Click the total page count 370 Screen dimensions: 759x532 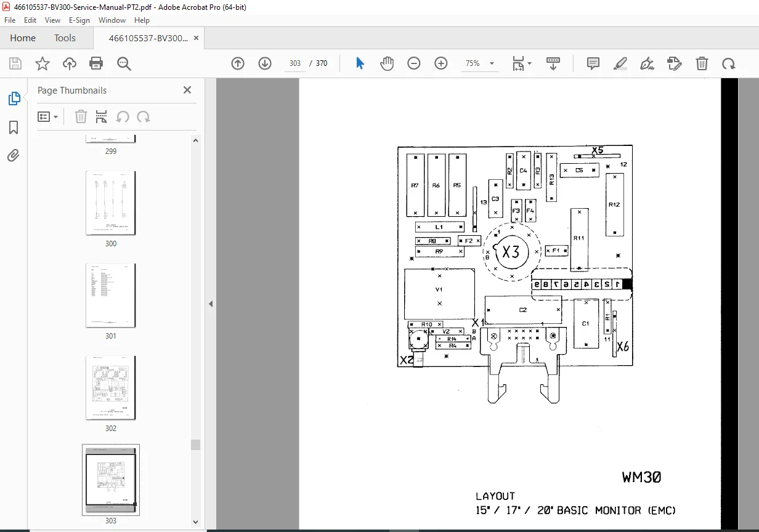[x=322, y=63]
